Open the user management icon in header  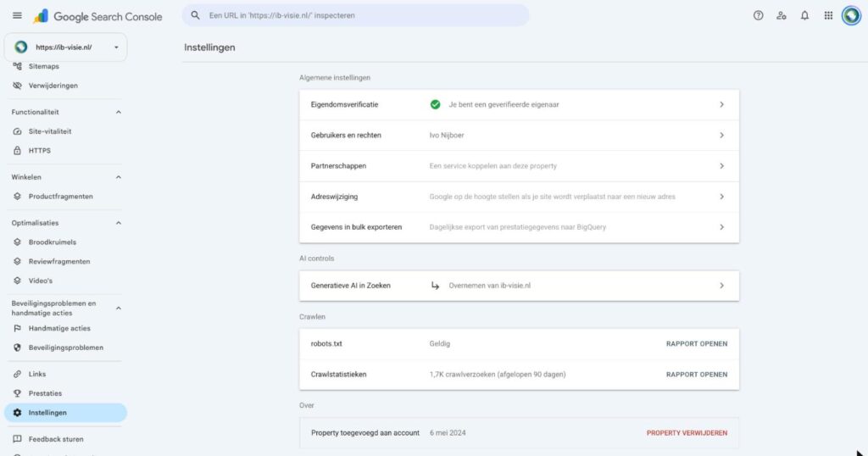[781, 15]
